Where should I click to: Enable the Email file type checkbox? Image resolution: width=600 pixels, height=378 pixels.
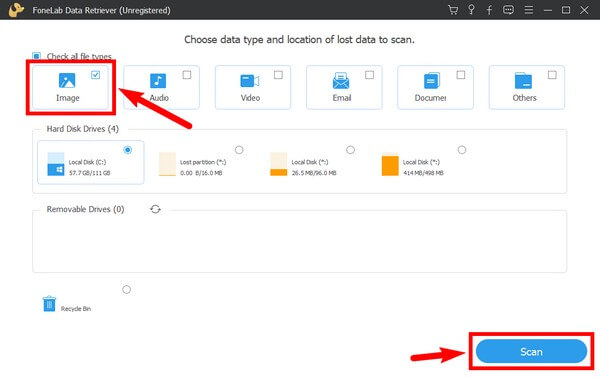[369, 75]
